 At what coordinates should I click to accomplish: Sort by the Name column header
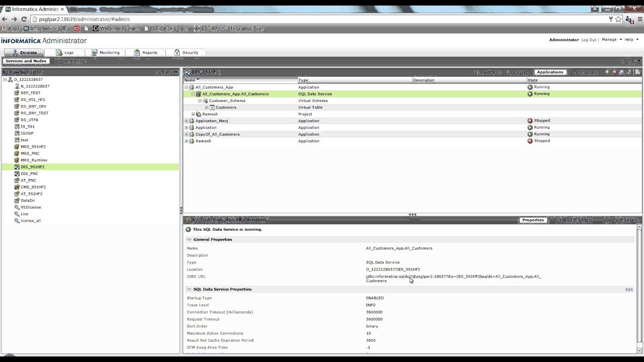tap(240, 80)
